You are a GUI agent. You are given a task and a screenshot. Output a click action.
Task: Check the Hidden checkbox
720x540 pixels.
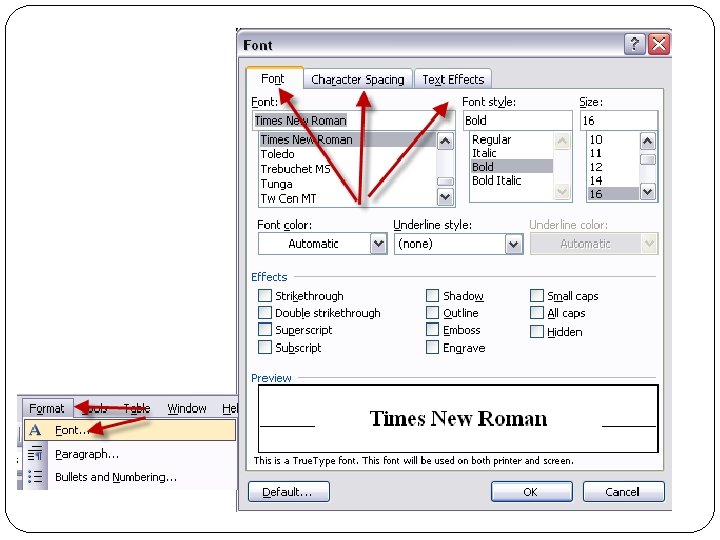point(536,332)
